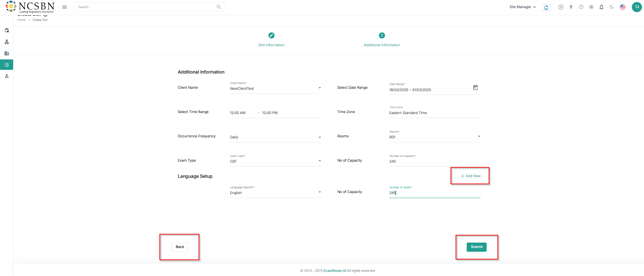Click the Back button
Screen dimensions: 644x276
tap(180, 247)
